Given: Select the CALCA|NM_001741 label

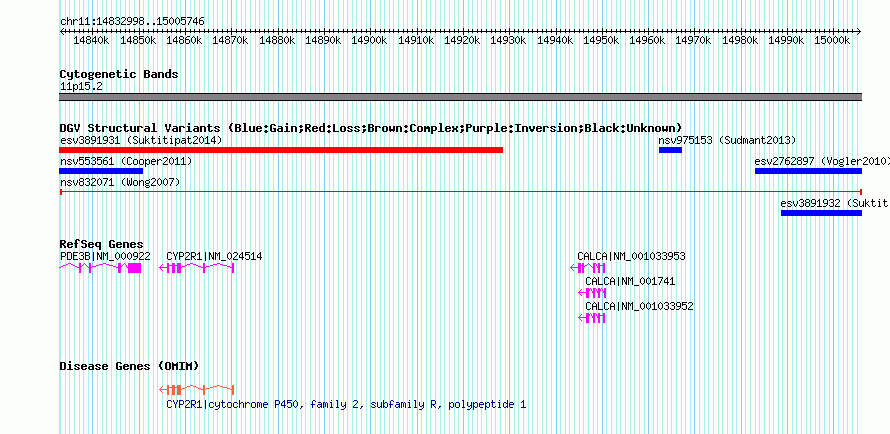Looking at the screenshot, I should tap(631, 281).
